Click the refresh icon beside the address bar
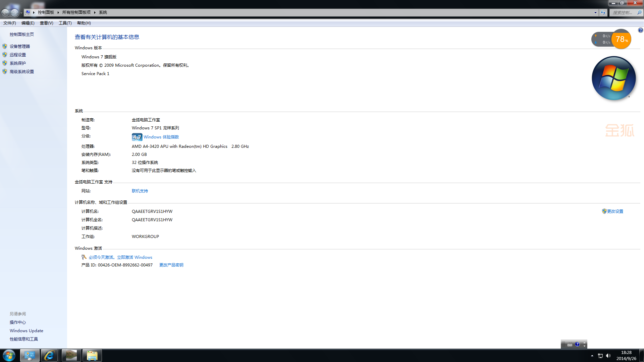Screen dimensions: 644x362 (x=603, y=12)
